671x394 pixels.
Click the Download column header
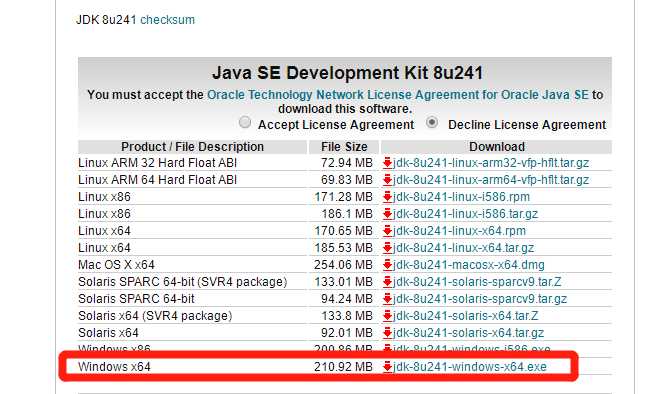pyautogui.click(x=497, y=147)
